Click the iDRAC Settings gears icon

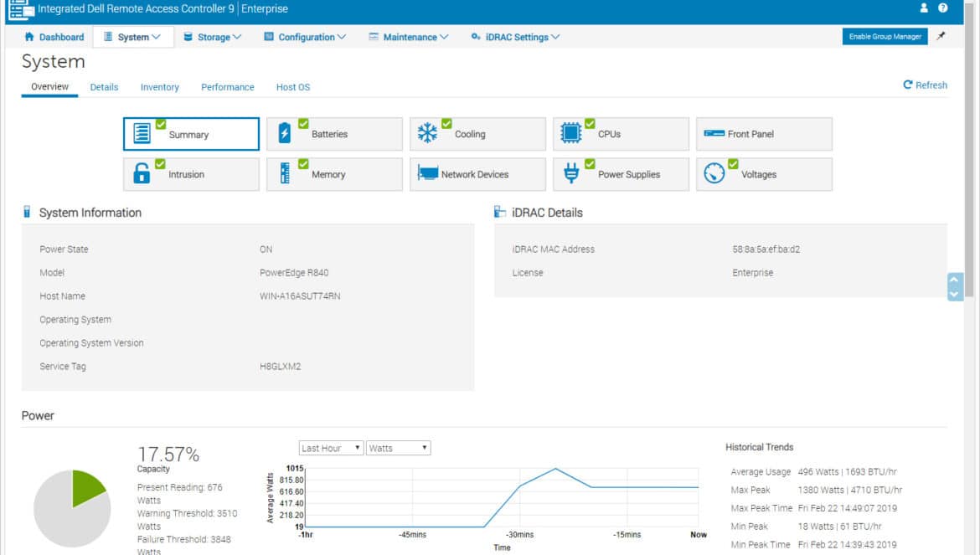click(476, 37)
